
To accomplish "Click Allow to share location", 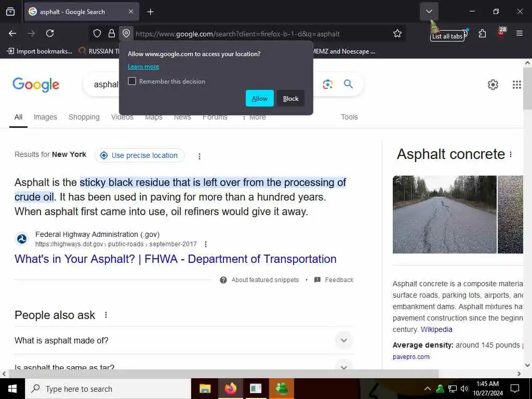I will pyautogui.click(x=260, y=98).
